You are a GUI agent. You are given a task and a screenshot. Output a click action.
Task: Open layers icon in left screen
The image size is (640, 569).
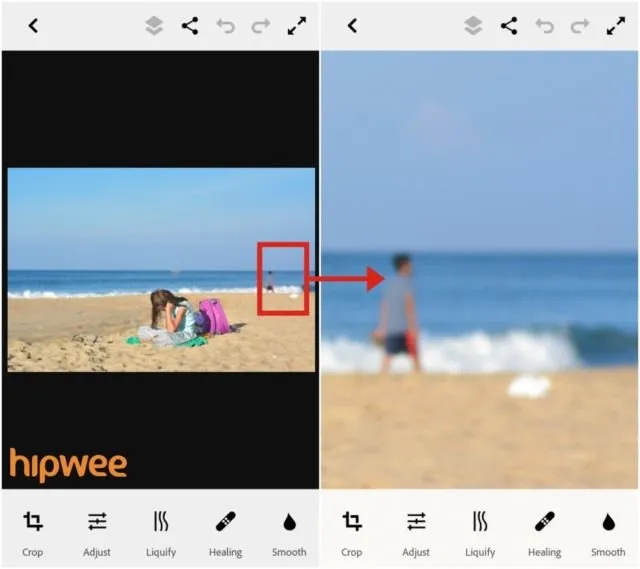154,26
